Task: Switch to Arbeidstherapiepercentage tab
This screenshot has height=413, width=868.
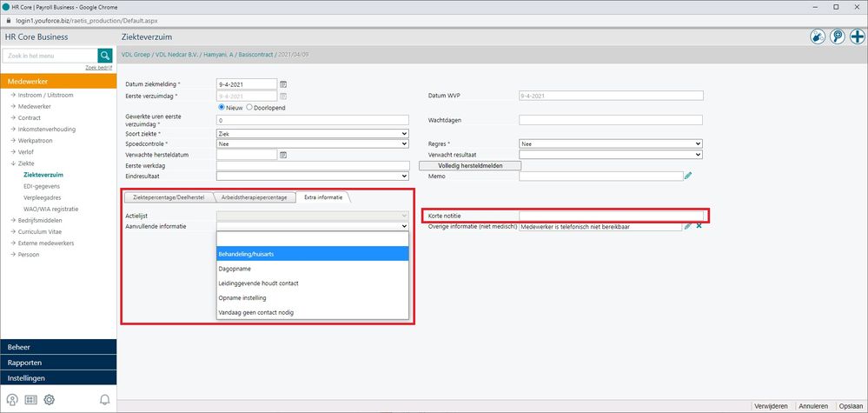Action: tap(254, 197)
